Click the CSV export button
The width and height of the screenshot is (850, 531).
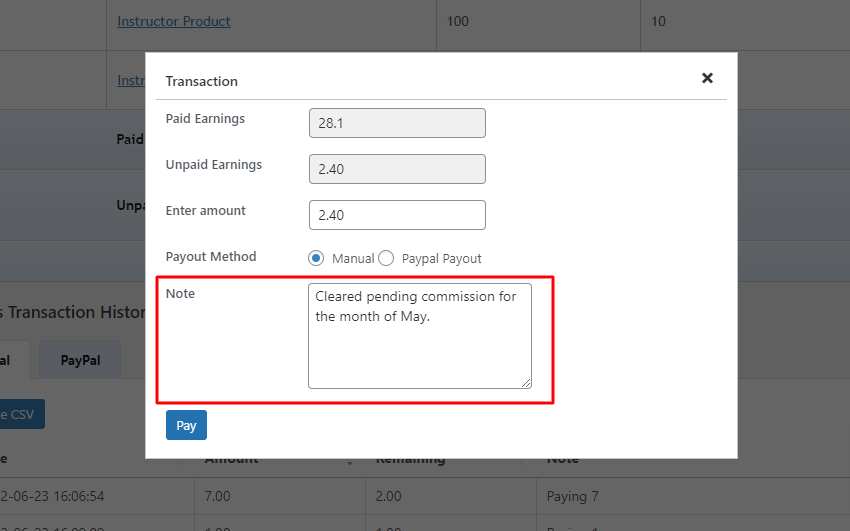(x=20, y=414)
